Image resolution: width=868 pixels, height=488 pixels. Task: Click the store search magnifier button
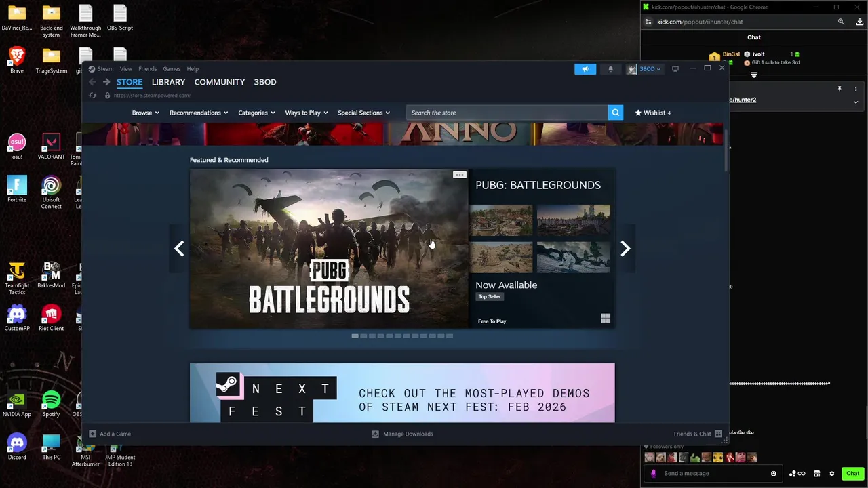[x=615, y=113]
